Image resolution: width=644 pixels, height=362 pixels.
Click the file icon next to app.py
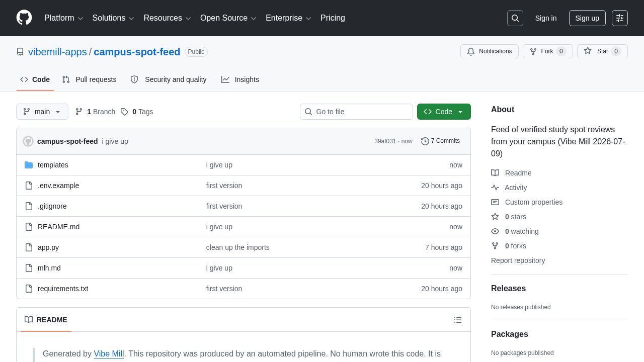(29, 247)
